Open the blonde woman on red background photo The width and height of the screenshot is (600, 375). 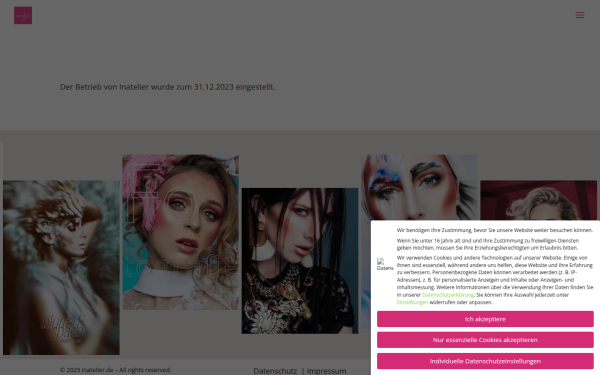pos(538,200)
